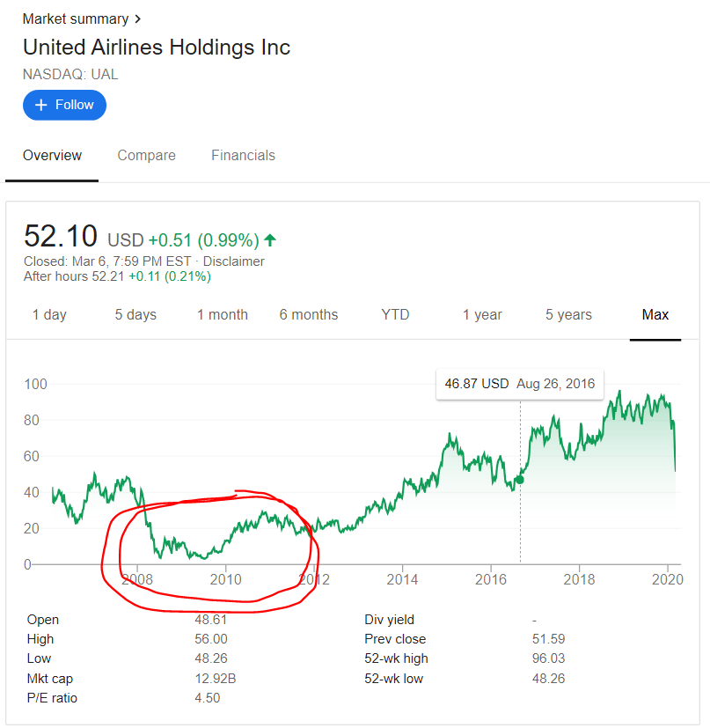Switch to the Compare tab
This screenshot has width=710, height=728.
tap(146, 156)
